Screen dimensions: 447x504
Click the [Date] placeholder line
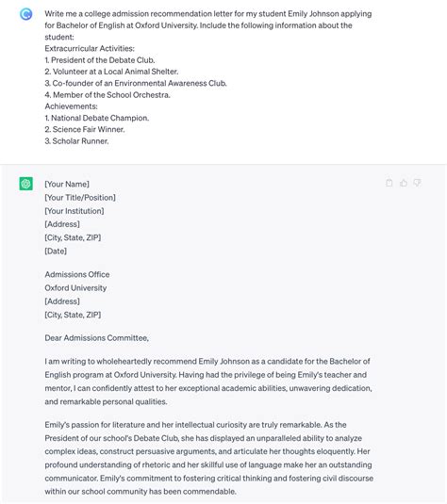56,251
